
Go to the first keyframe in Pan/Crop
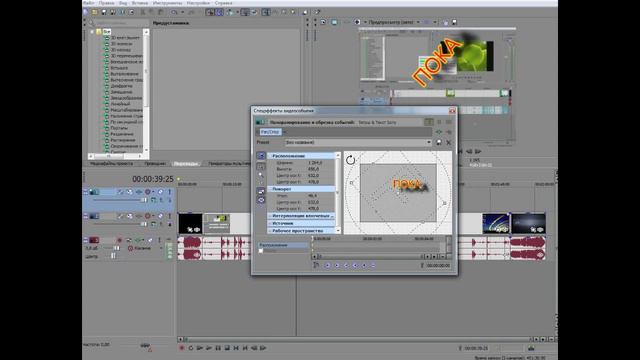(327, 265)
